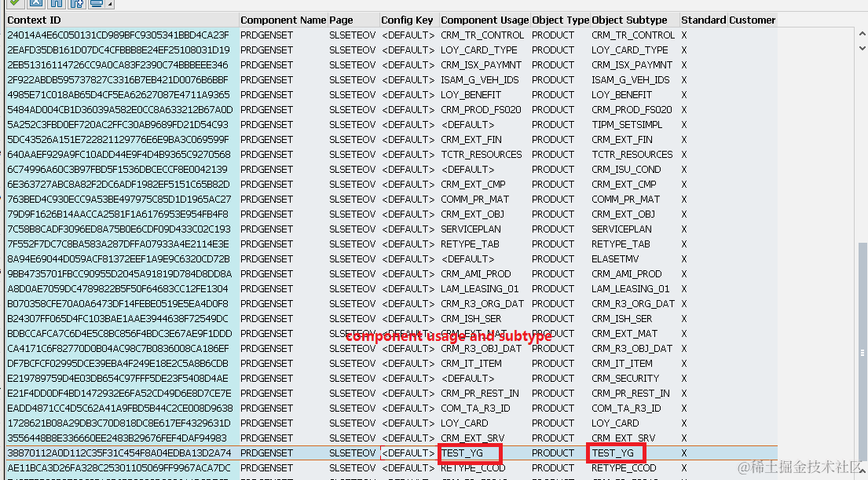Click CRM_SECURITY object subtype cell
Screen dimensions: 868x480
click(x=625, y=379)
